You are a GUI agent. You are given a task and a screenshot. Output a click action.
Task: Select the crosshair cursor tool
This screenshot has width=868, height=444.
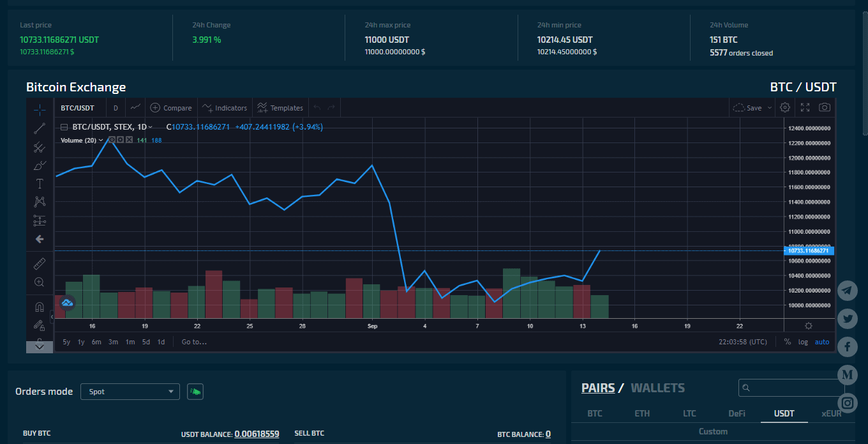click(x=40, y=109)
